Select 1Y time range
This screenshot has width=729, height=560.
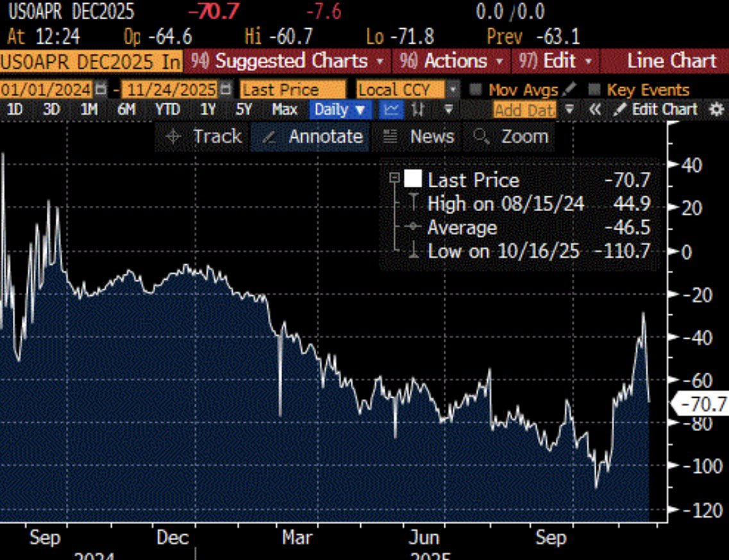207,110
